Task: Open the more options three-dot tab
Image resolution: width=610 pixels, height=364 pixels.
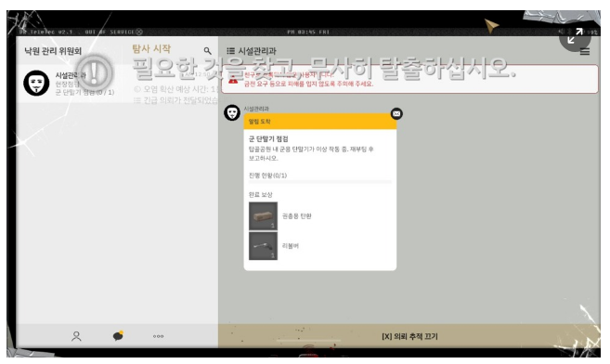Action: [158, 336]
